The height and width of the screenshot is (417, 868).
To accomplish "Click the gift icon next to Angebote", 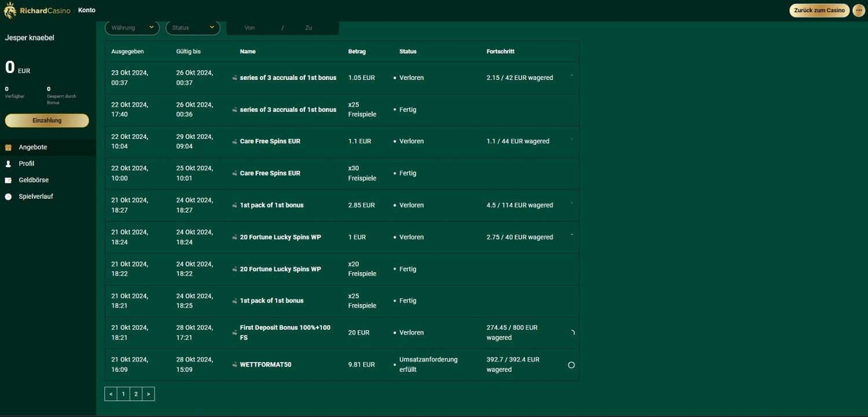I will point(8,148).
